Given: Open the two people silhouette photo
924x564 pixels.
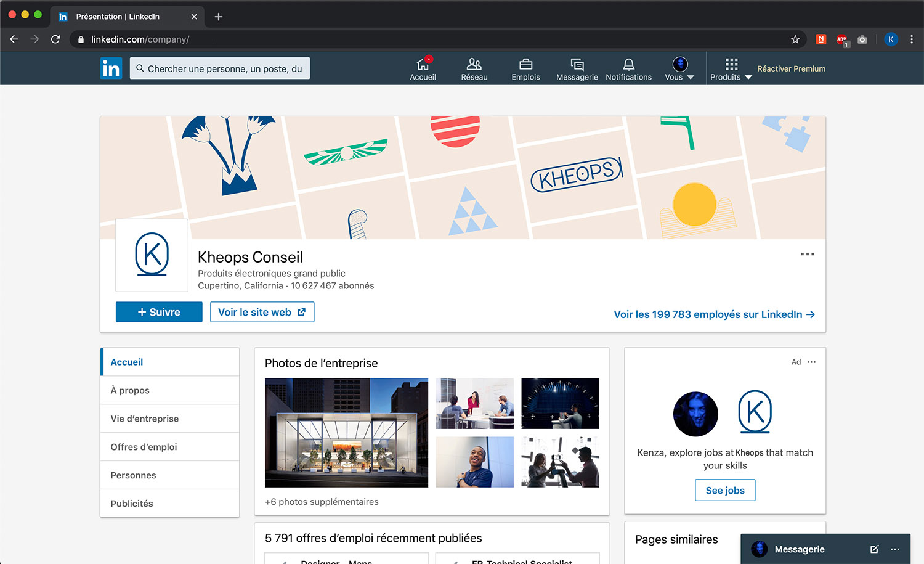Looking at the screenshot, I should [560, 462].
